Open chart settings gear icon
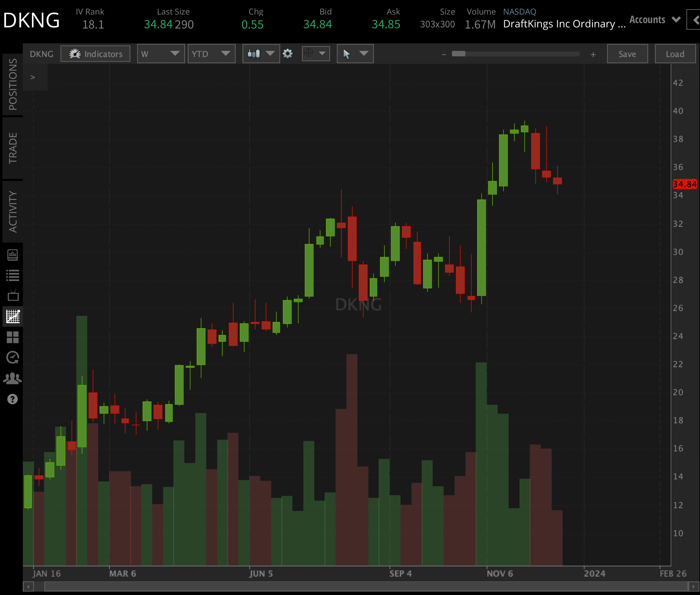700x595 pixels. point(288,54)
